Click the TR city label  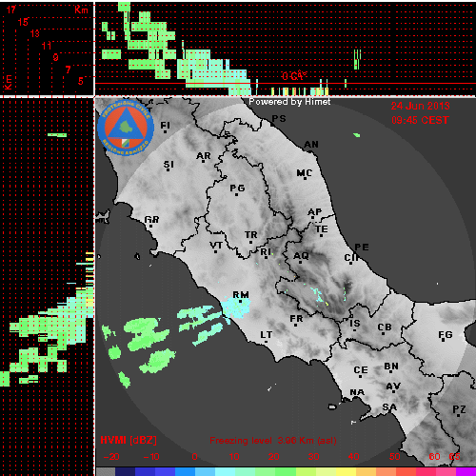coord(251,235)
